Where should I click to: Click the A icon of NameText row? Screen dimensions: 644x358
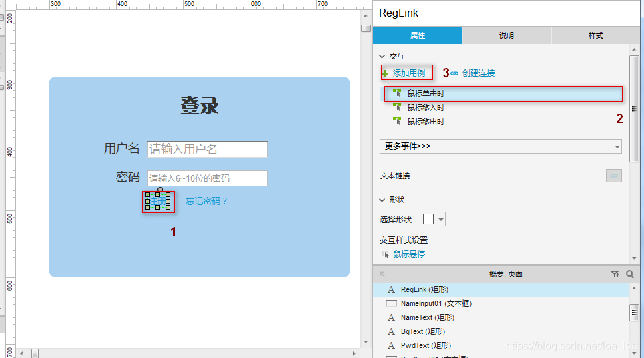391,317
